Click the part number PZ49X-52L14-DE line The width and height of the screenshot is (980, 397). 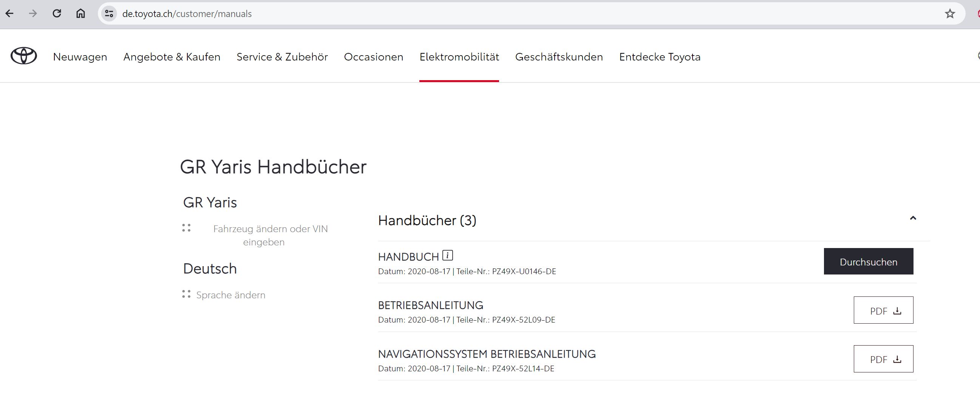(466, 368)
